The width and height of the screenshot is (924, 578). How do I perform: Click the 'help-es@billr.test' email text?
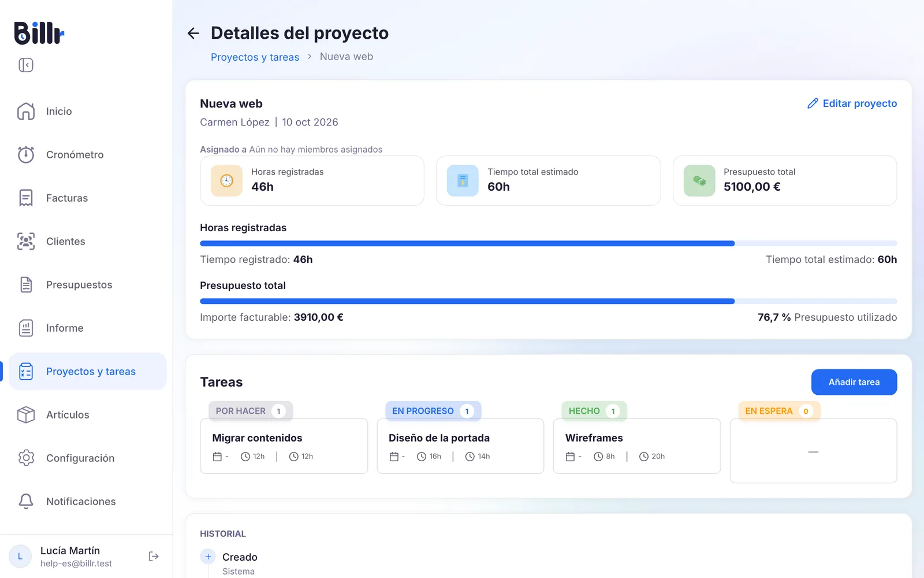[x=76, y=564]
